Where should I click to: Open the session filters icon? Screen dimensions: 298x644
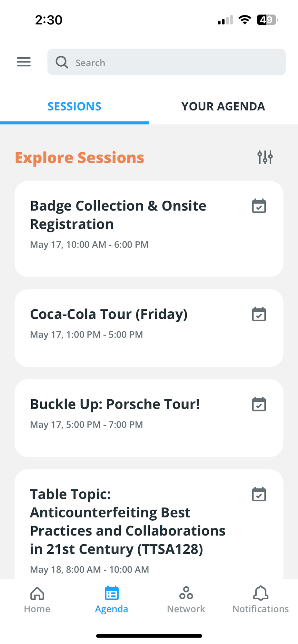(x=265, y=157)
